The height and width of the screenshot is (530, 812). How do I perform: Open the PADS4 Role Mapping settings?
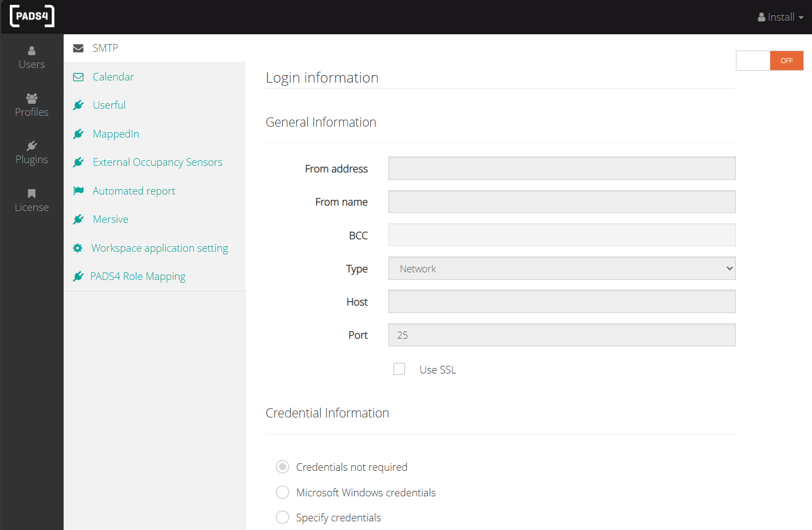[138, 276]
